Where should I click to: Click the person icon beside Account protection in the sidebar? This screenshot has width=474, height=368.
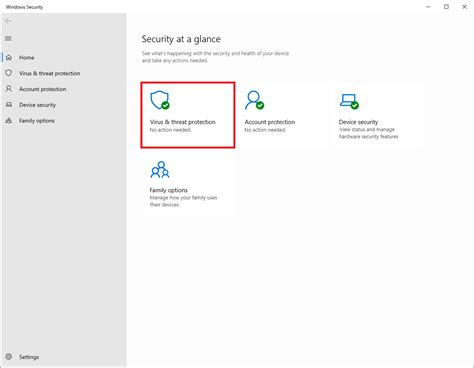coord(9,89)
